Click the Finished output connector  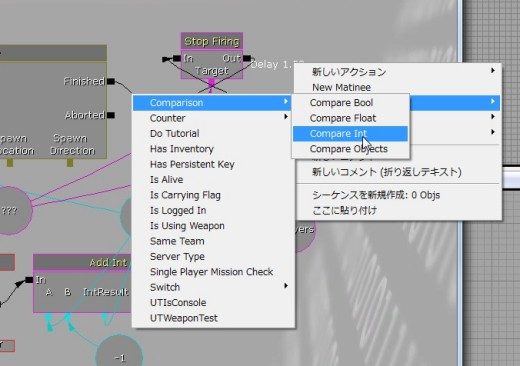[x=111, y=81]
